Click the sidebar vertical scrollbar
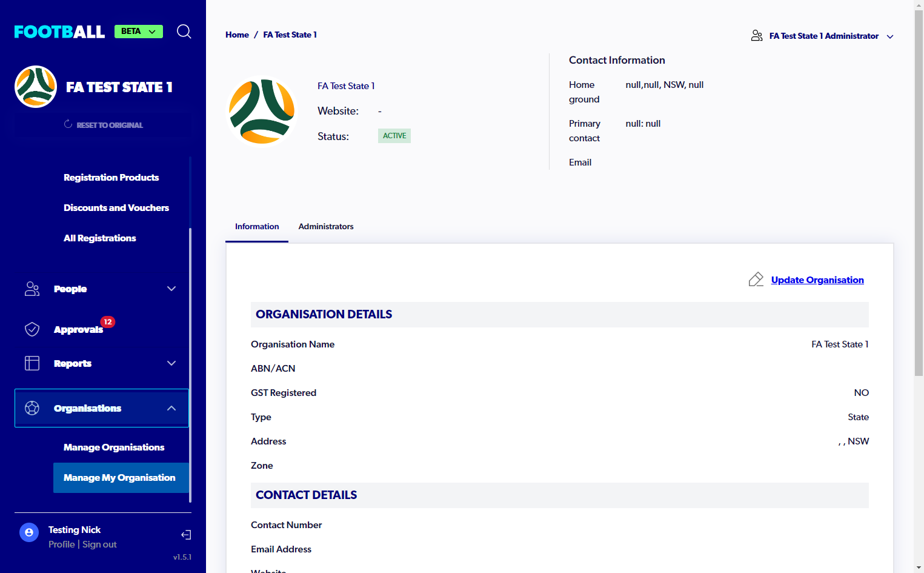 click(190, 364)
